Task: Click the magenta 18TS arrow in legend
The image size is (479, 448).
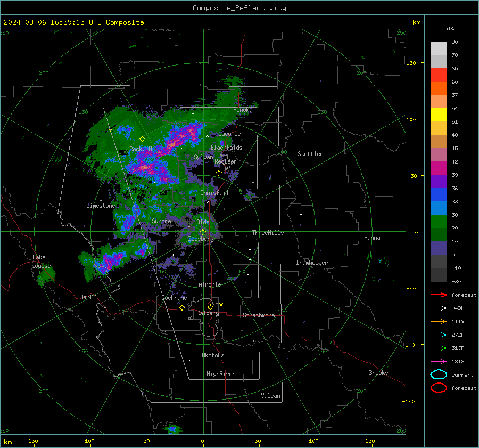Action: click(x=439, y=362)
